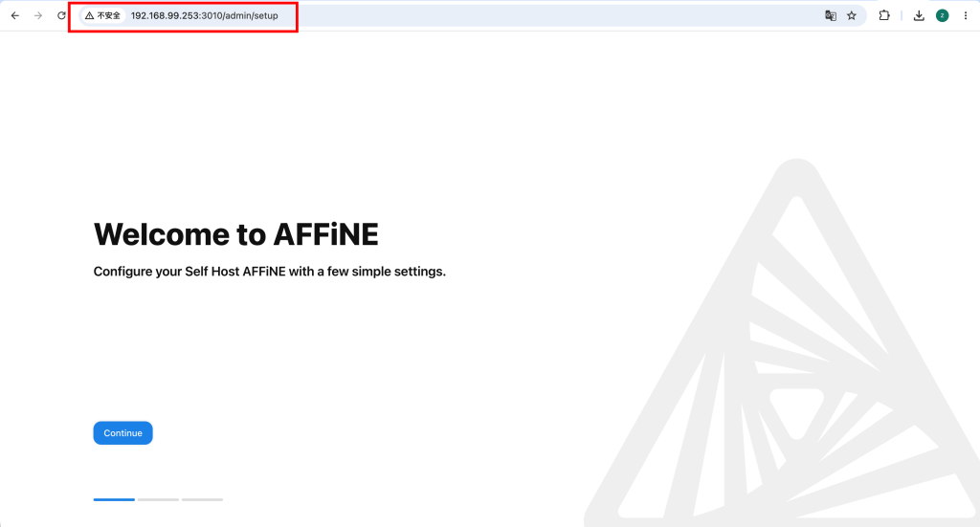Bookmark this page with star icon
Screen dimensions: 980x527
[851, 15]
